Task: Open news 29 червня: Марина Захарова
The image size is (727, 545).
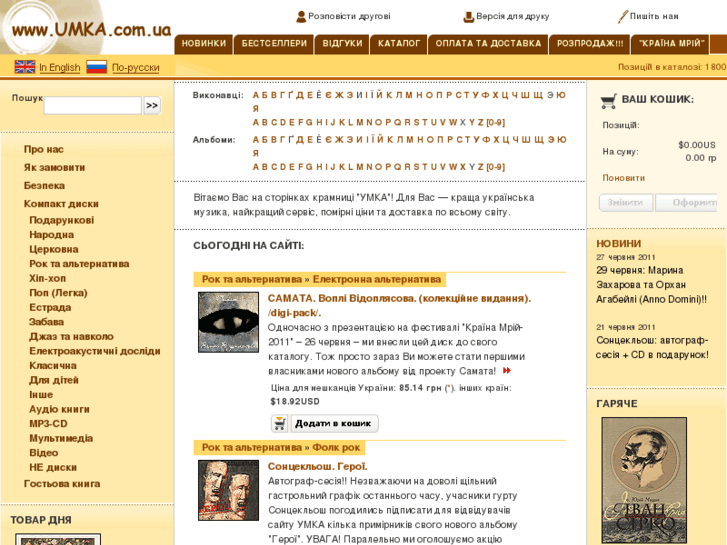Action: coord(651,285)
